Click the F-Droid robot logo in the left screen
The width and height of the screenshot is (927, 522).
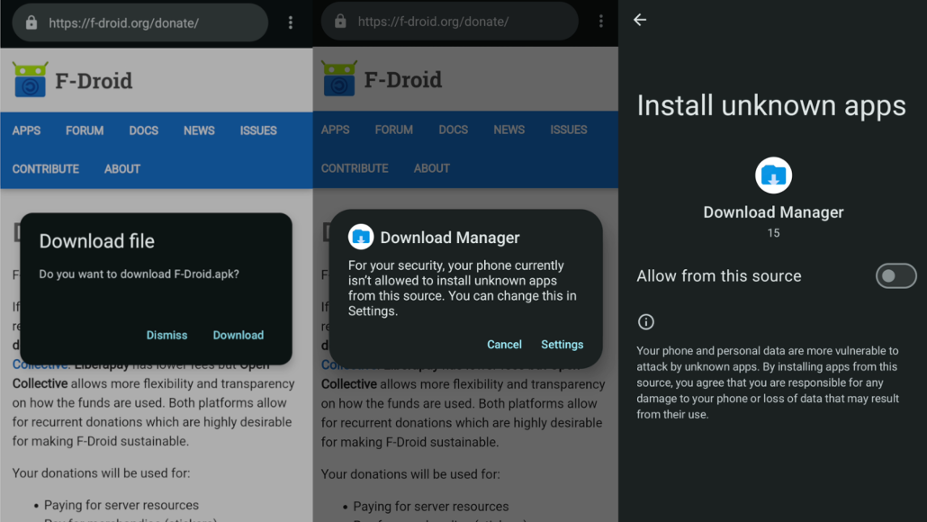30,80
